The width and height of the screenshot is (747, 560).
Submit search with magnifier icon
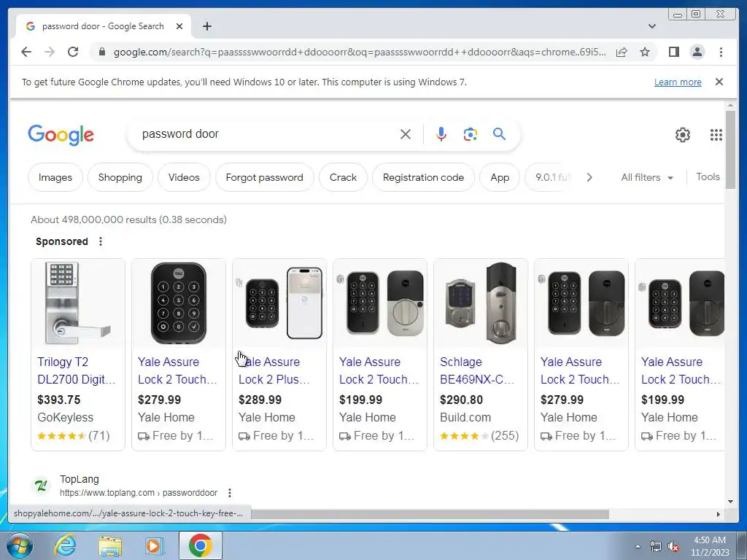pyautogui.click(x=499, y=134)
